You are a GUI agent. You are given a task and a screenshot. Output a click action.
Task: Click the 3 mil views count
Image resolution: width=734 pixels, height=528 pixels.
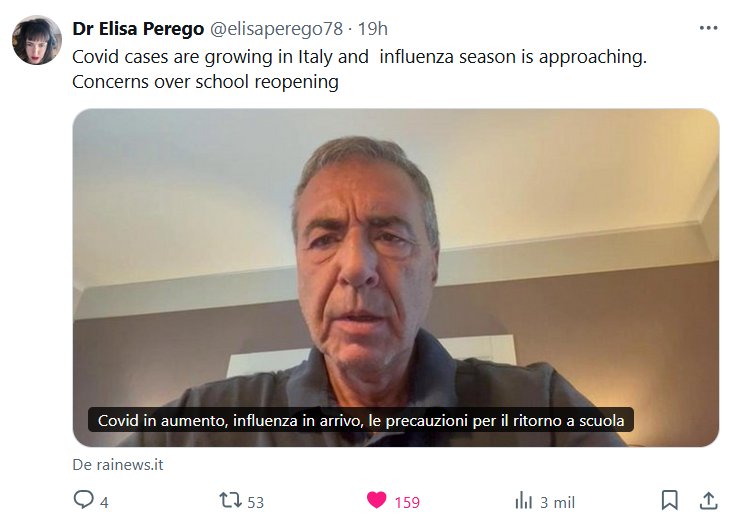557,502
